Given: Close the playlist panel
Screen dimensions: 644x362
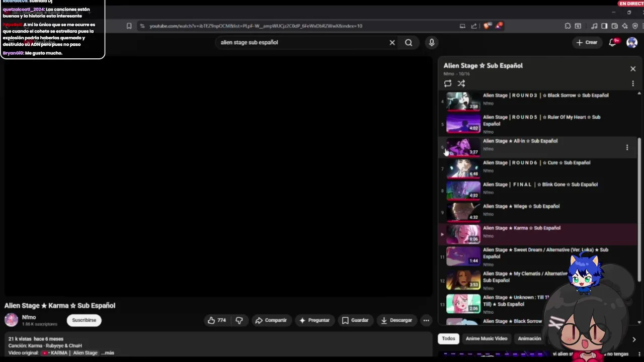Looking at the screenshot, I should (x=633, y=69).
